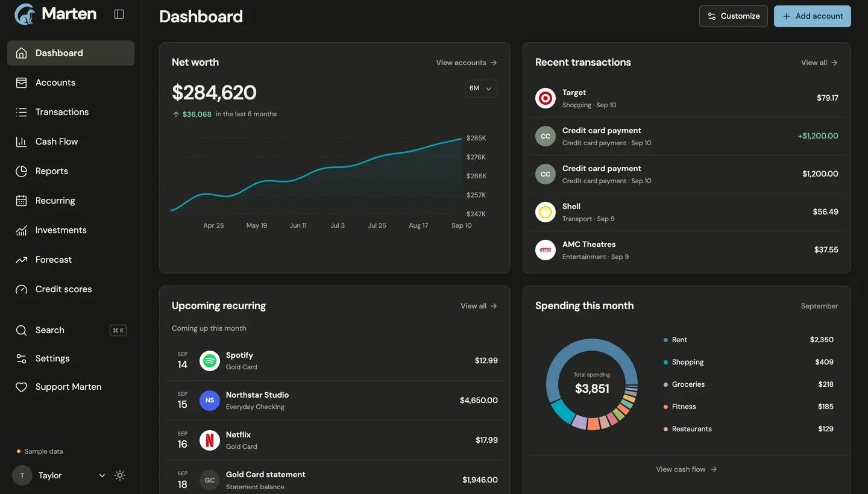Open the Dashboard page in sidebar
This screenshot has width=868, height=494.
71,53
